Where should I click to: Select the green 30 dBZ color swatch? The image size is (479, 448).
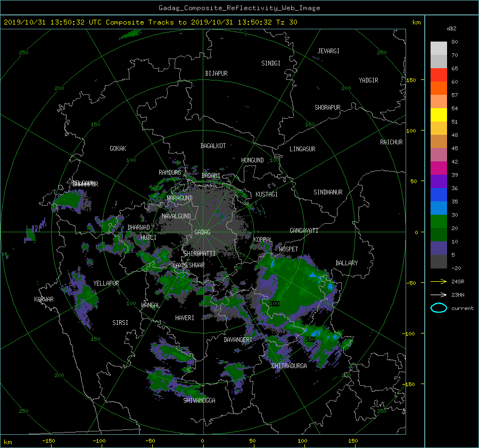439,222
